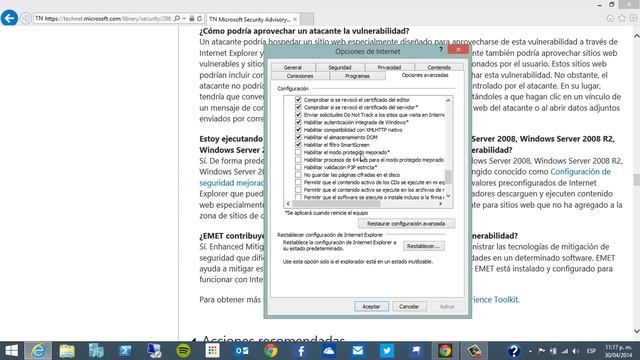Click the Cancelar button
This screenshot has width=640, height=360.
[409, 307]
